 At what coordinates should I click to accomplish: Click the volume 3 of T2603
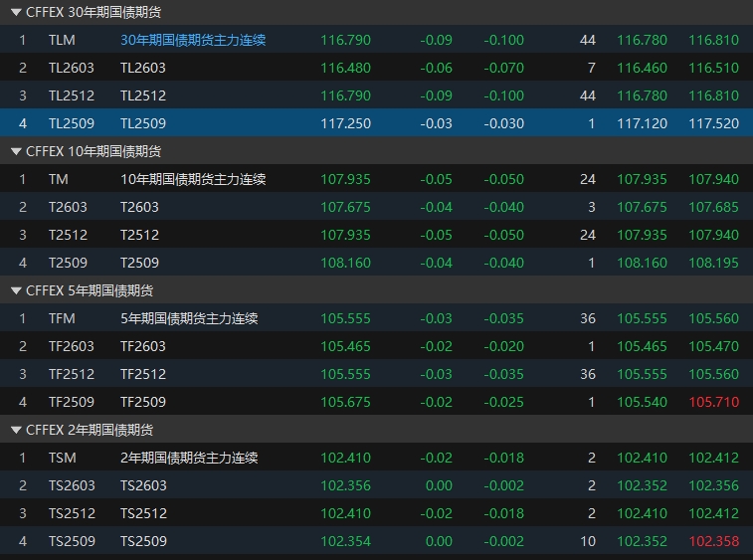pyautogui.click(x=592, y=207)
